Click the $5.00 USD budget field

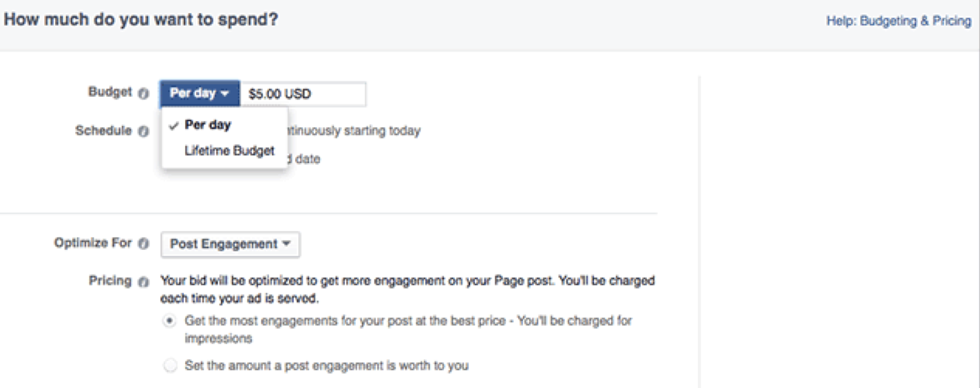coord(303,94)
